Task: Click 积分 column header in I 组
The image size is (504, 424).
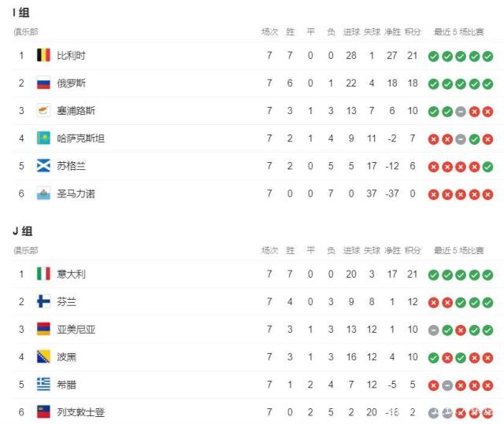Action: [x=413, y=31]
